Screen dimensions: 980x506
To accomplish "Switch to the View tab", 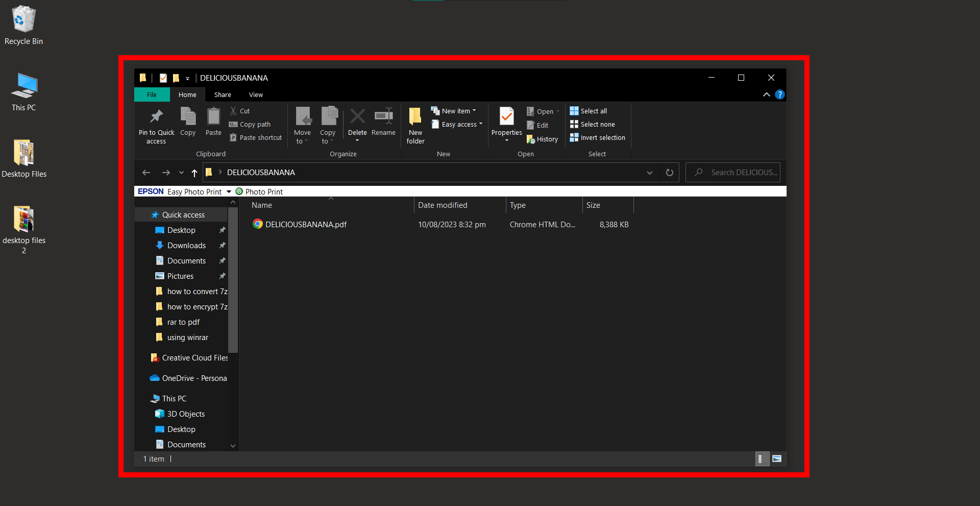I will tap(256, 94).
